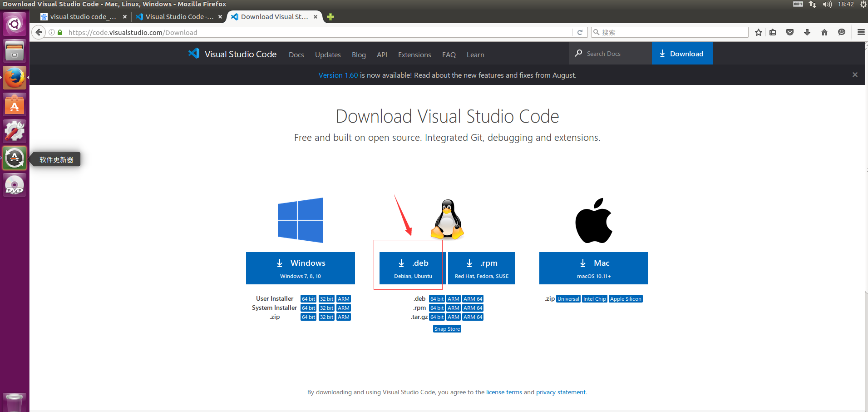Open network connection indicator

(x=813, y=4)
